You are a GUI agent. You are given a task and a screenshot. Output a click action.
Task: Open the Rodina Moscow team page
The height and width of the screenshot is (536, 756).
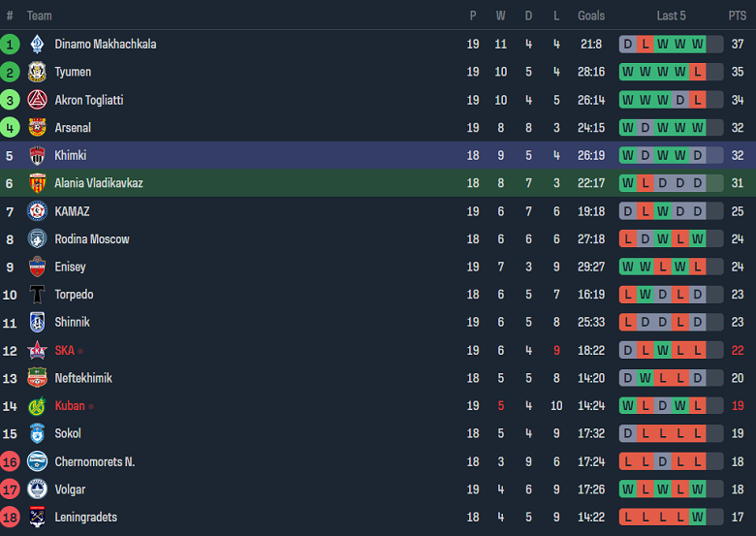(92, 239)
